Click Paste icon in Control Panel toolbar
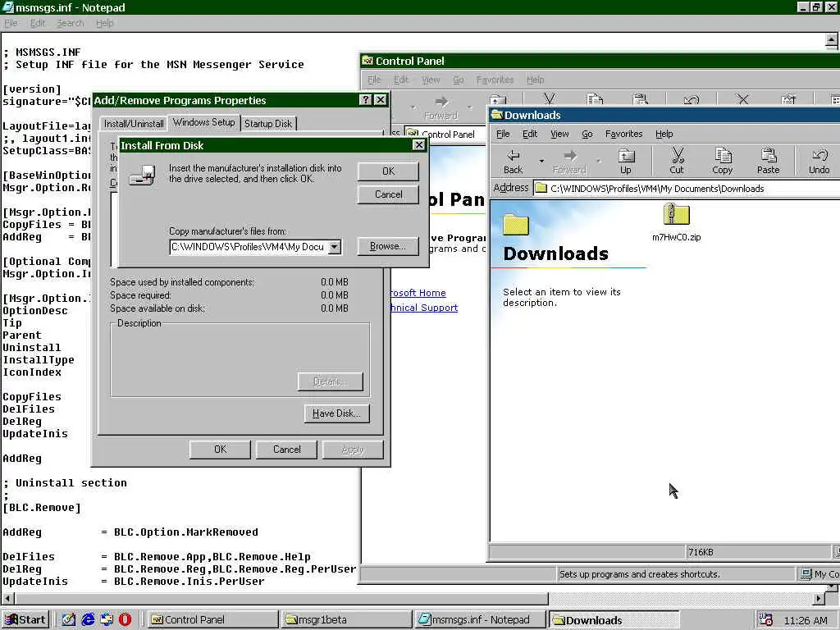The width and height of the screenshot is (840, 630). (640, 99)
